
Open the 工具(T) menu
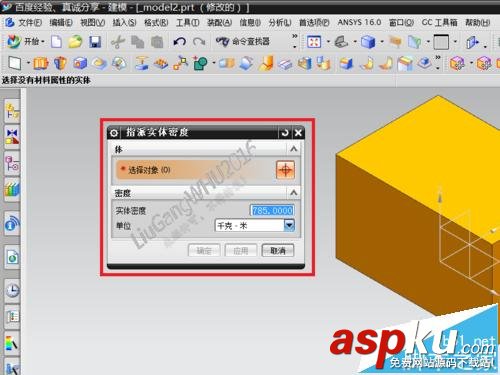click(x=188, y=23)
